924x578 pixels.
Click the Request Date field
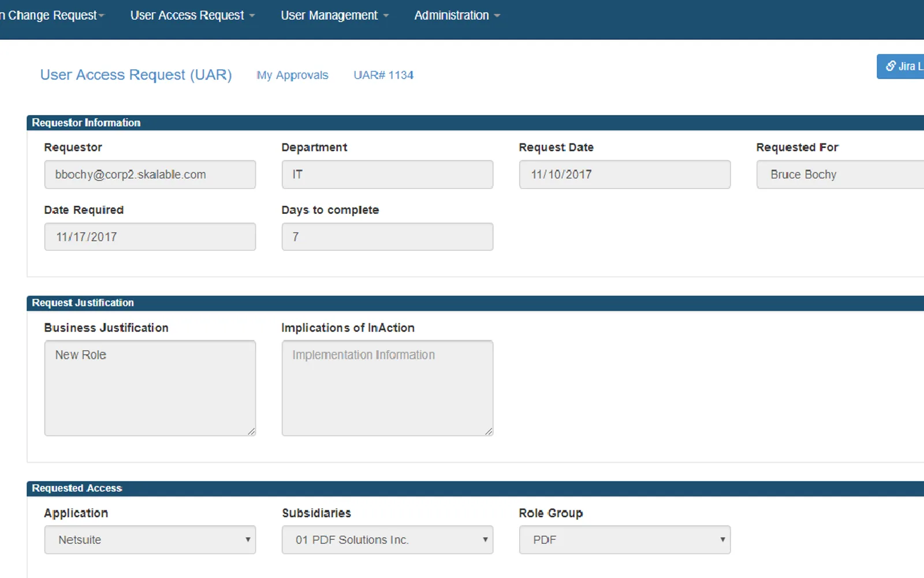point(625,175)
